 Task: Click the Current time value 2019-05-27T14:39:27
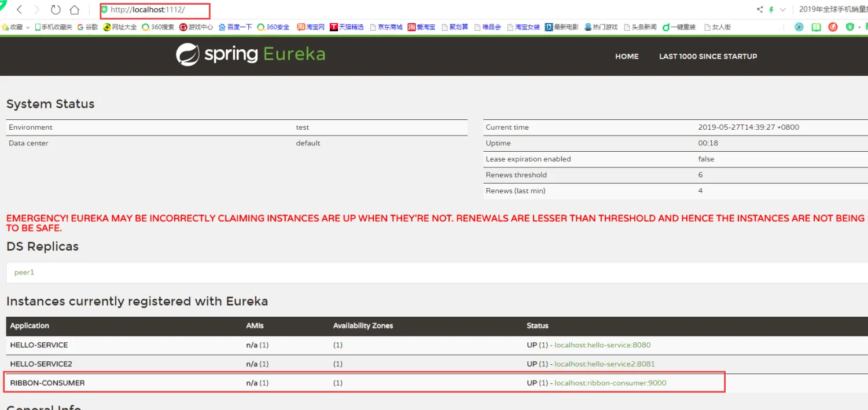click(x=749, y=127)
